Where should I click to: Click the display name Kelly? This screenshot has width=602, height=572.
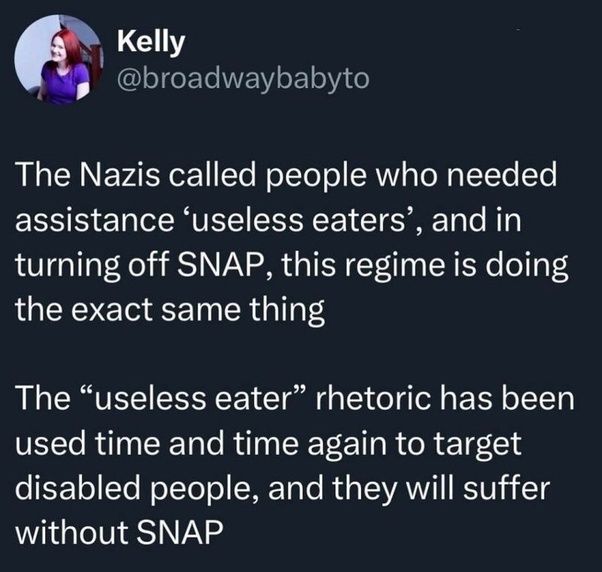pos(151,42)
